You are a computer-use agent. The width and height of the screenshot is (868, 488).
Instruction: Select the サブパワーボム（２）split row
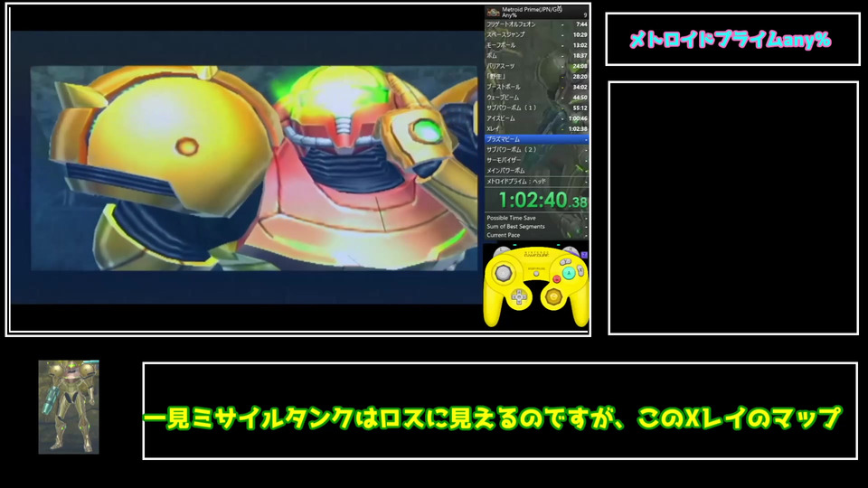(536, 150)
